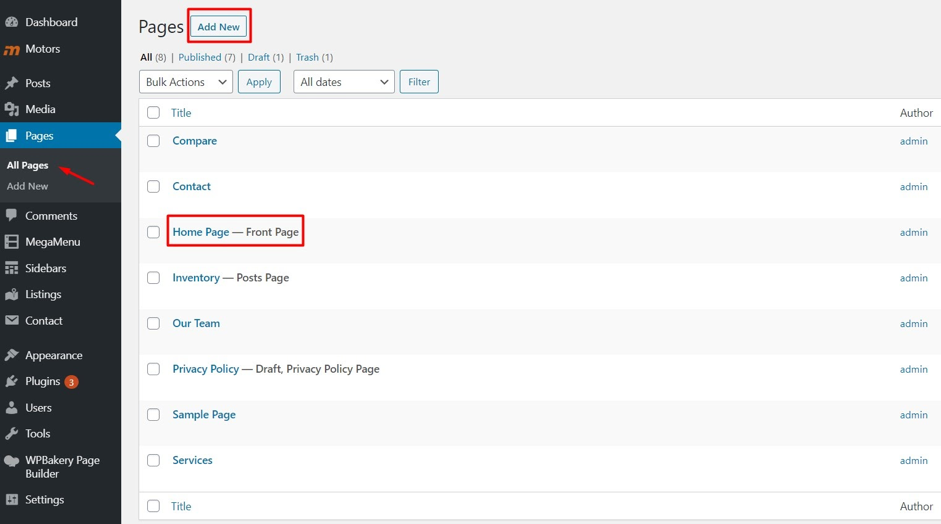The height and width of the screenshot is (524, 941).
Task: Open the Privacy Policy page link
Action: (x=205, y=369)
